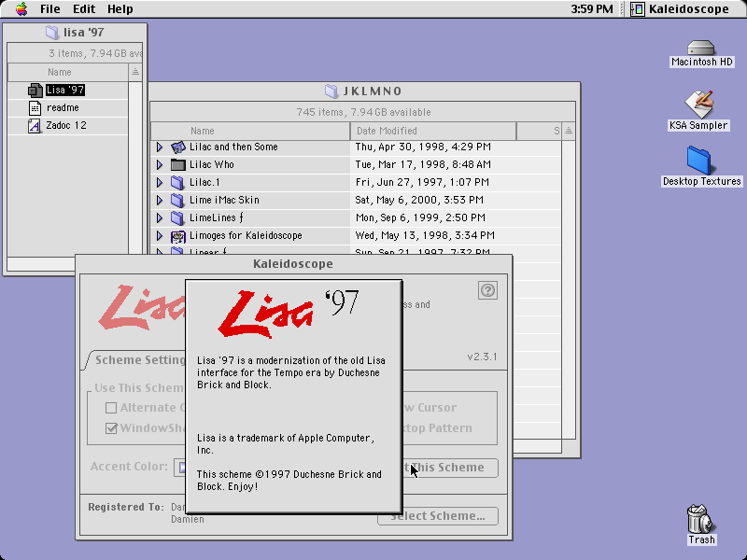Click the Kaleidoscope help question mark icon
This screenshot has width=747, height=560.
(x=487, y=290)
